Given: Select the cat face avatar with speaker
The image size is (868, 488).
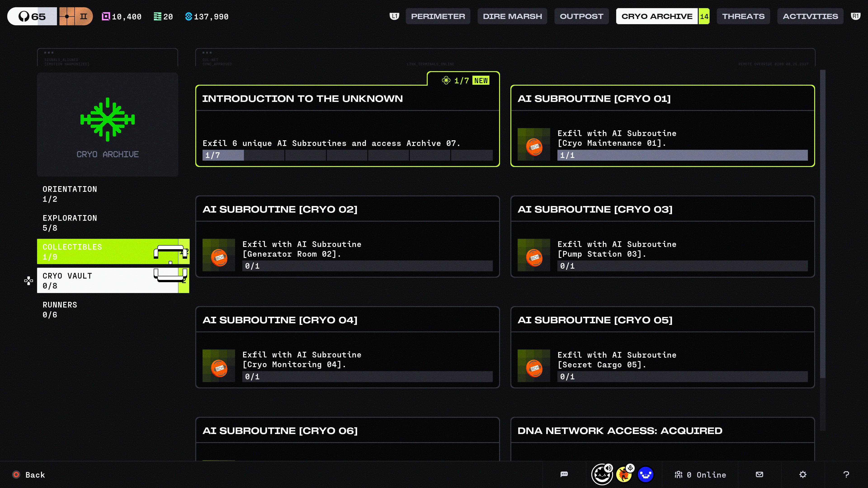Looking at the screenshot, I should 602,474.
